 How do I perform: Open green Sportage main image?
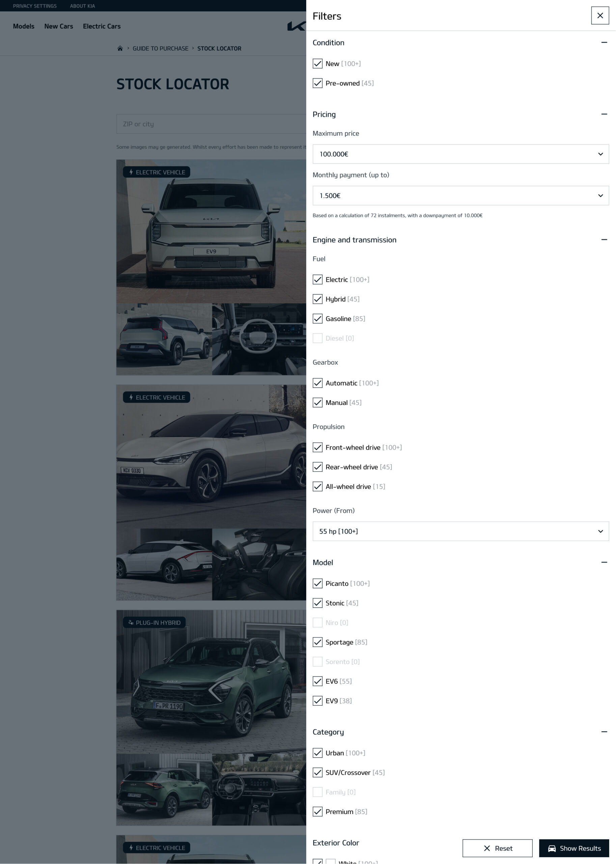211,681
